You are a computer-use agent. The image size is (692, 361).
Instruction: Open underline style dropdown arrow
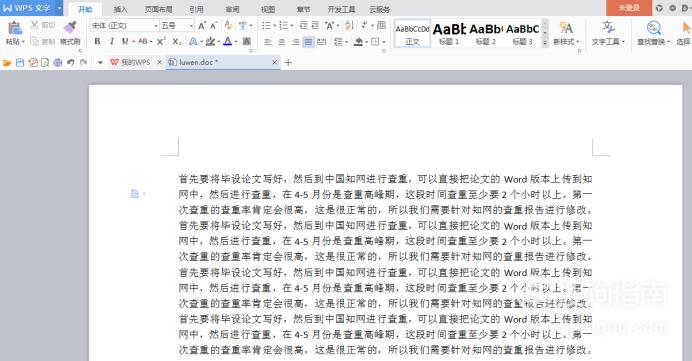(x=133, y=42)
